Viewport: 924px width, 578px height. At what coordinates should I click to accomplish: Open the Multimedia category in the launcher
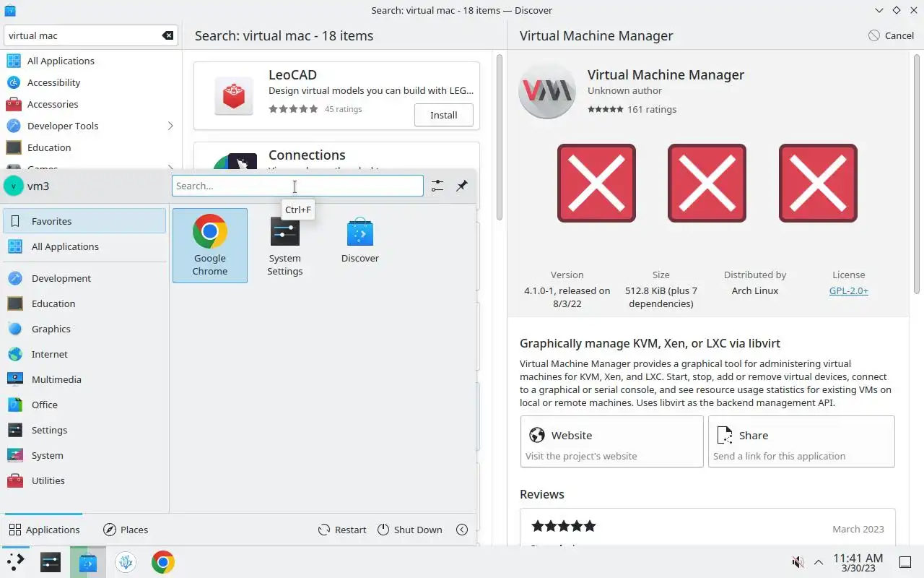(85, 379)
